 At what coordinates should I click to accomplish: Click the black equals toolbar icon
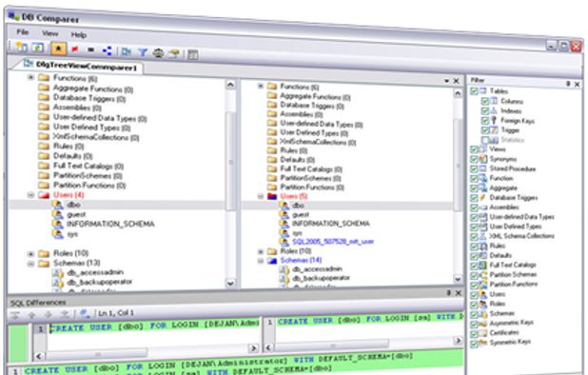(x=90, y=49)
